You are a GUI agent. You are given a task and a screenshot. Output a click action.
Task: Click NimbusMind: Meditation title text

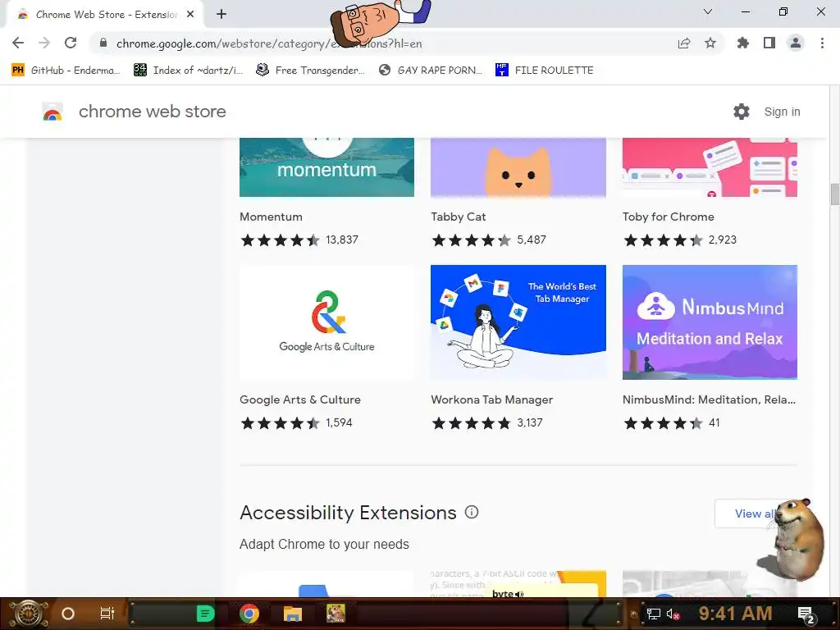[x=709, y=399]
